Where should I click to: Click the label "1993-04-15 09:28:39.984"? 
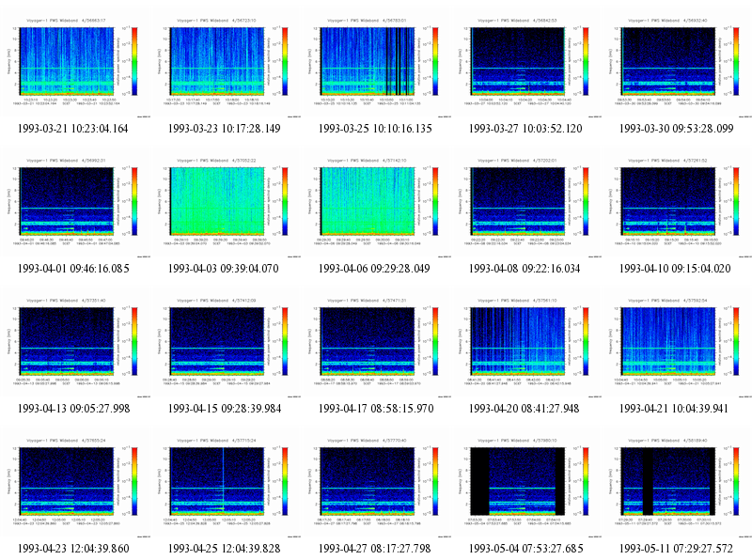(225, 409)
